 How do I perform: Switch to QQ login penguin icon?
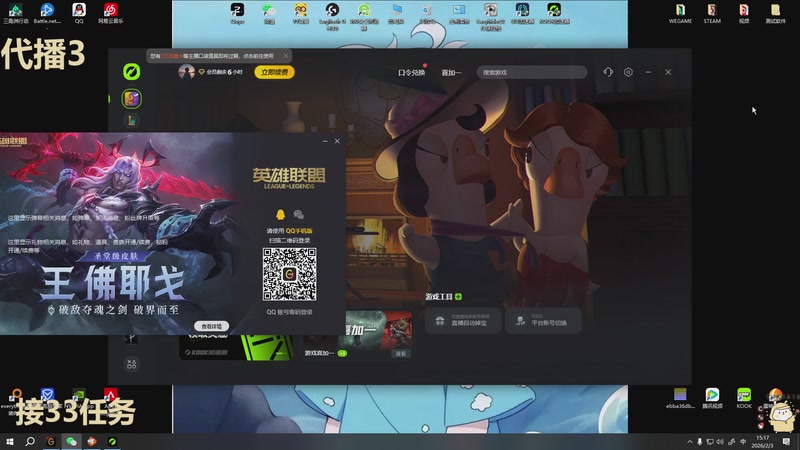point(280,214)
